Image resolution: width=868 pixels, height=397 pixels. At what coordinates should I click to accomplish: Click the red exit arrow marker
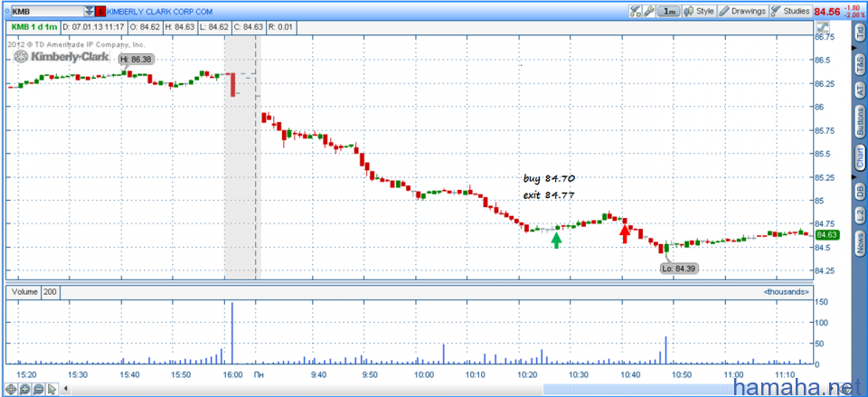click(x=624, y=234)
